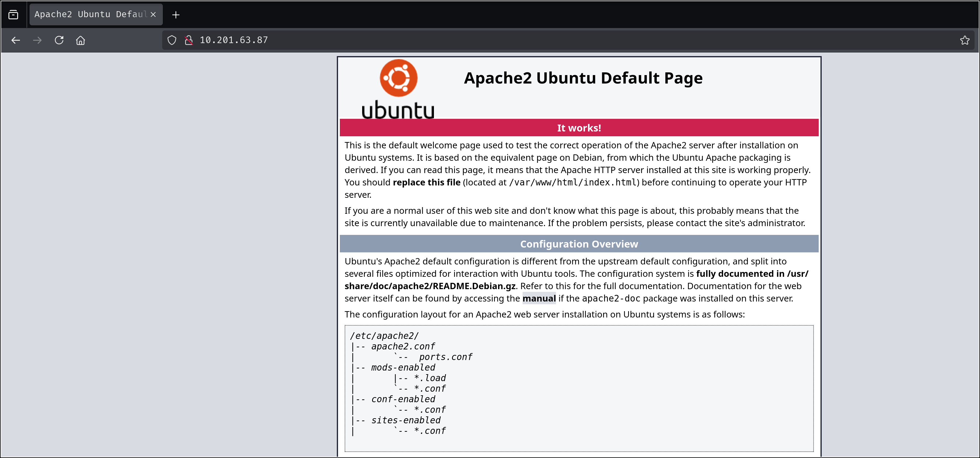Click the insecure connection padlock icon
The width and height of the screenshot is (980, 458).
188,40
